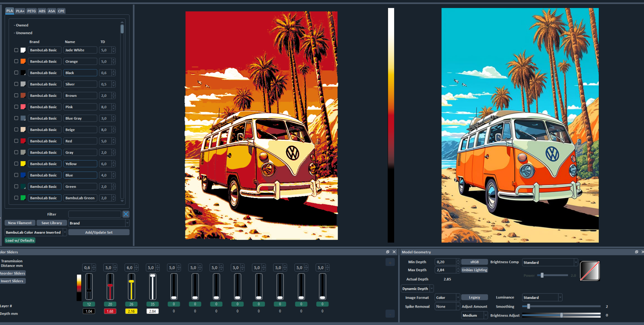Click the original van image preview

click(x=520, y=125)
